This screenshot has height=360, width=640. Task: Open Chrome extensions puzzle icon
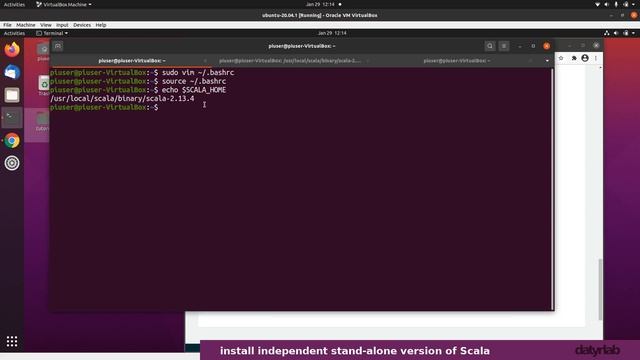coord(574,58)
